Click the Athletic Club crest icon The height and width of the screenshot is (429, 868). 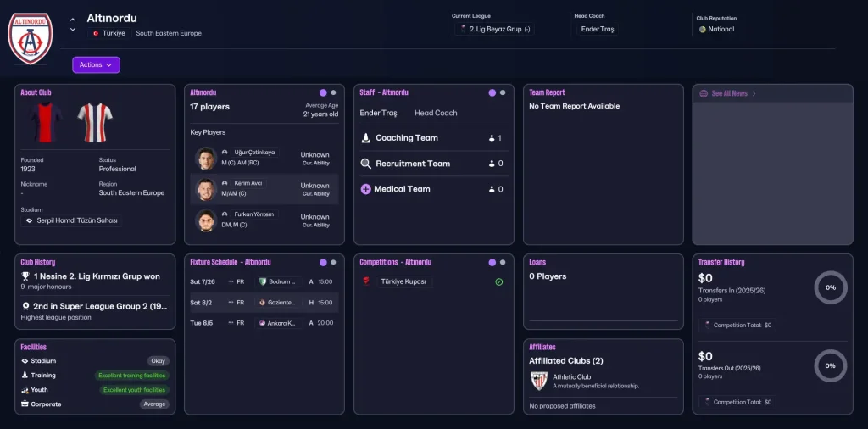538,381
